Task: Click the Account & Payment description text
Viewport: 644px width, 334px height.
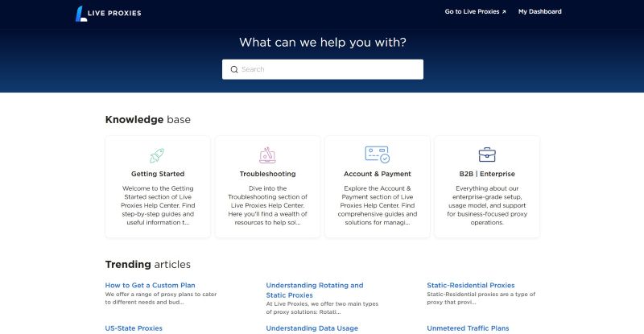Action: pos(378,205)
